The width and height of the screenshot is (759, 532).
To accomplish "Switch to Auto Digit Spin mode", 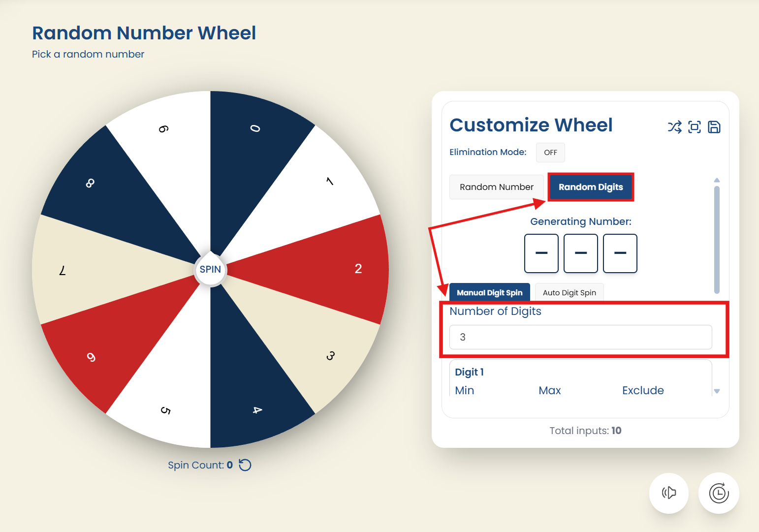I will (x=569, y=292).
